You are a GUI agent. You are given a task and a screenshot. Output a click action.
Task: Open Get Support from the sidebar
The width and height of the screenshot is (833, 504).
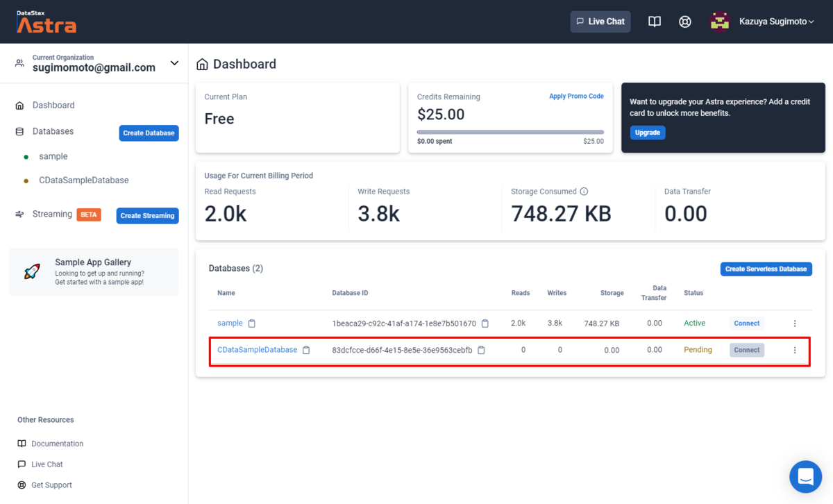(50, 485)
